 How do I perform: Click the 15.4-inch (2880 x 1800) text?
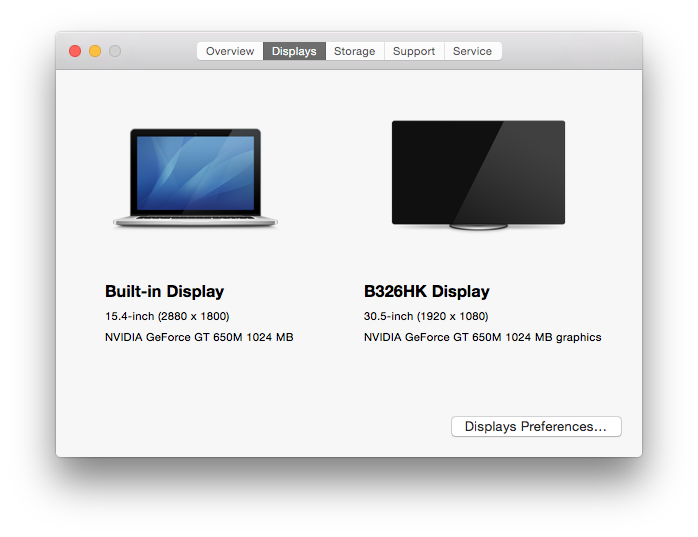click(167, 316)
